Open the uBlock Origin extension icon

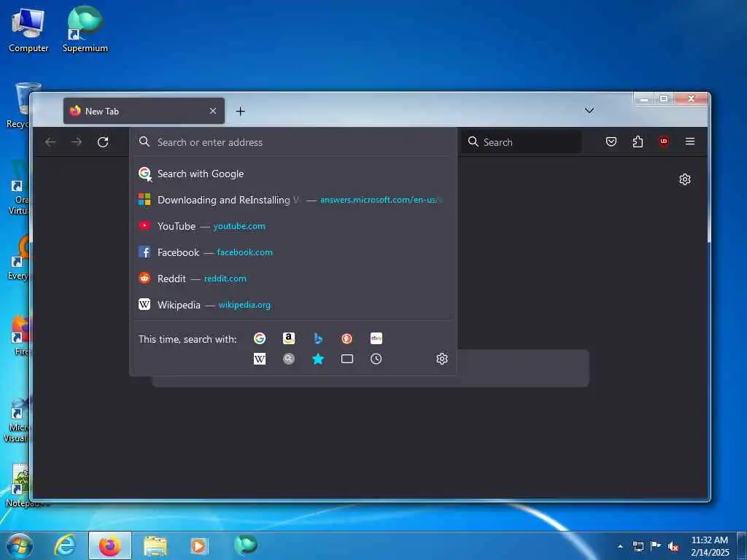click(x=664, y=141)
